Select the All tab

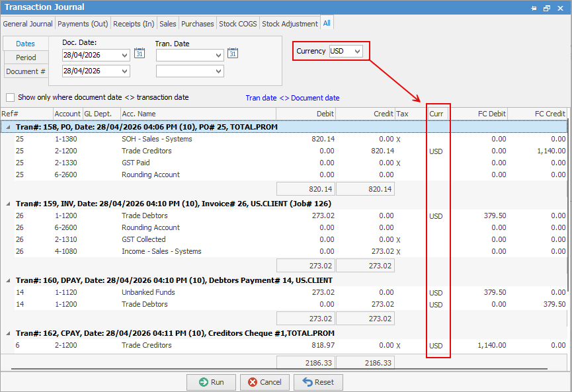pyautogui.click(x=327, y=23)
